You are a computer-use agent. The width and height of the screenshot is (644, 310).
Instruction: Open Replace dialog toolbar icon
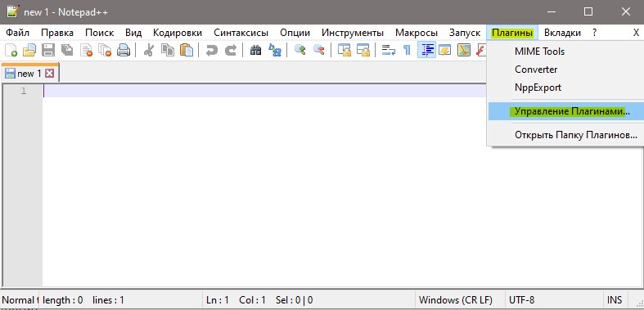(274, 50)
